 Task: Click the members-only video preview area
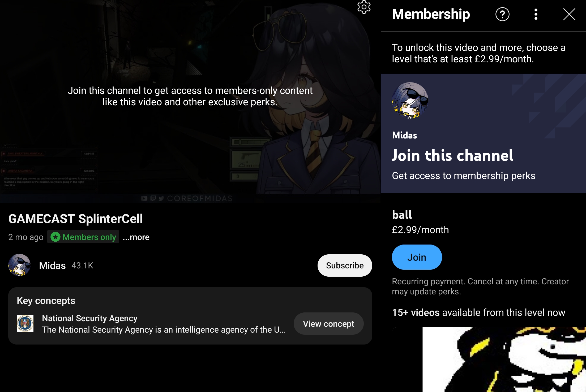(190, 101)
